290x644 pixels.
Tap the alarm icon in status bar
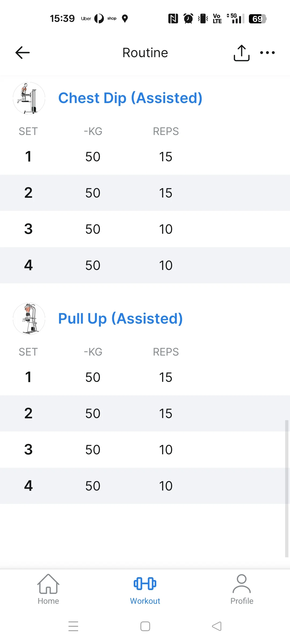tap(188, 19)
